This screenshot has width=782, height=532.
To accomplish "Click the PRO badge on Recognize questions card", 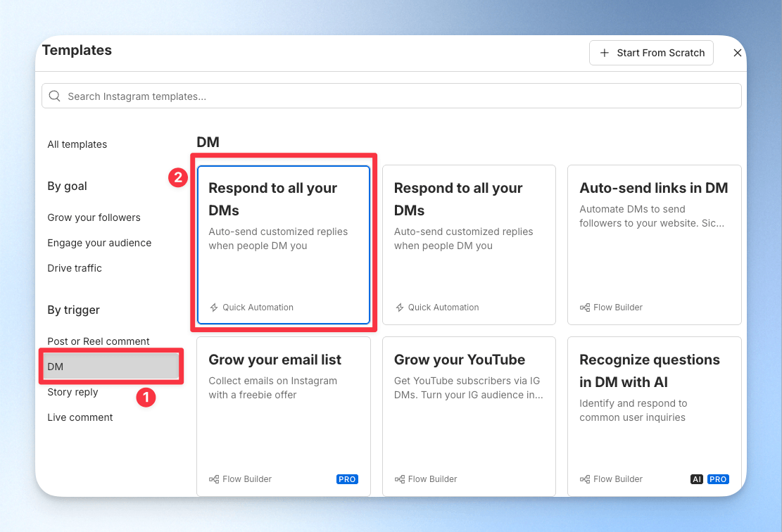I will coord(718,479).
